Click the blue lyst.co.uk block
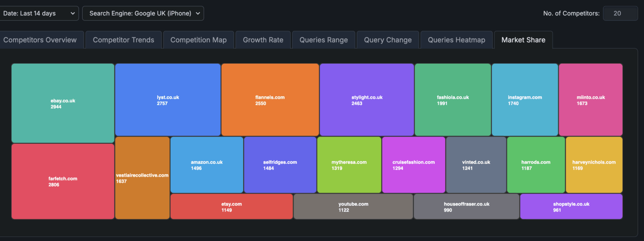 coord(168,100)
